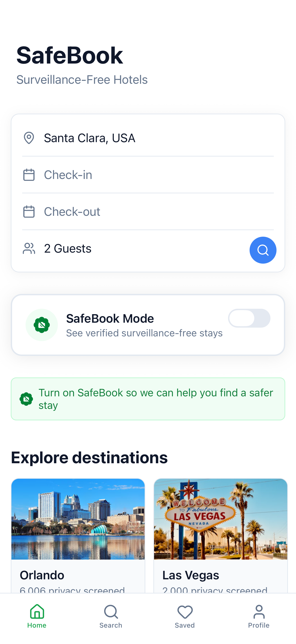Tap the Turn on SafeBook banner
296x644 pixels.
[148, 399]
